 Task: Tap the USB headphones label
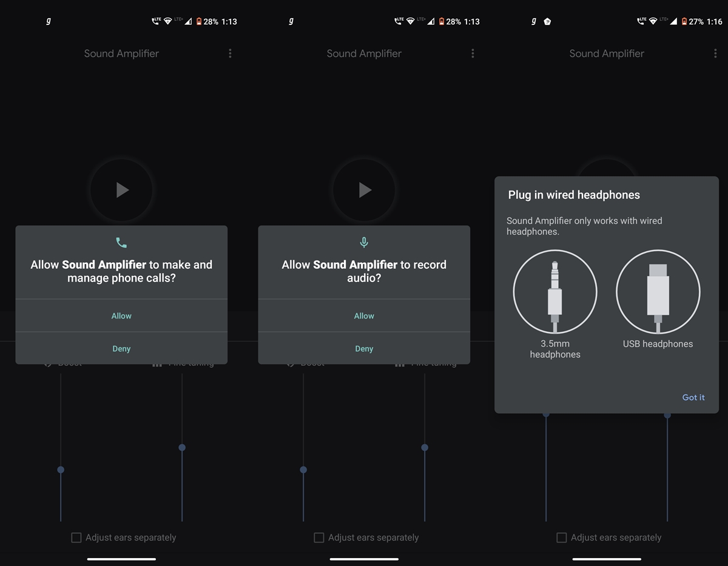coord(658,344)
